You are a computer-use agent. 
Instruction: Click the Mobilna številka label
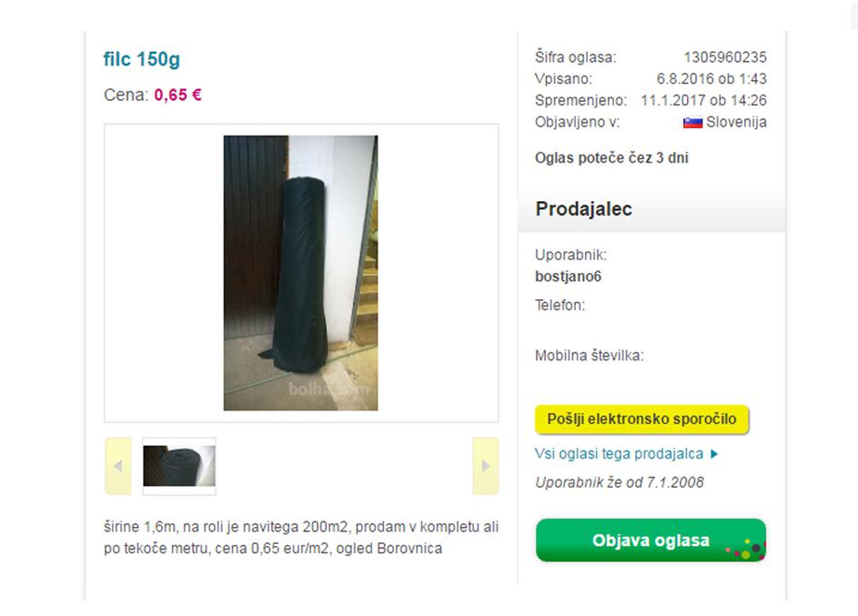[x=590, y=356]
